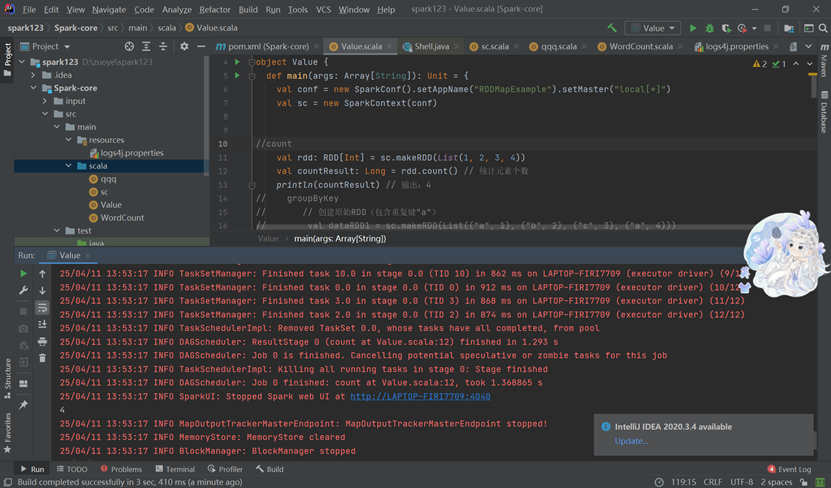
Task: Expand the input folder
Action: point(45,101)
